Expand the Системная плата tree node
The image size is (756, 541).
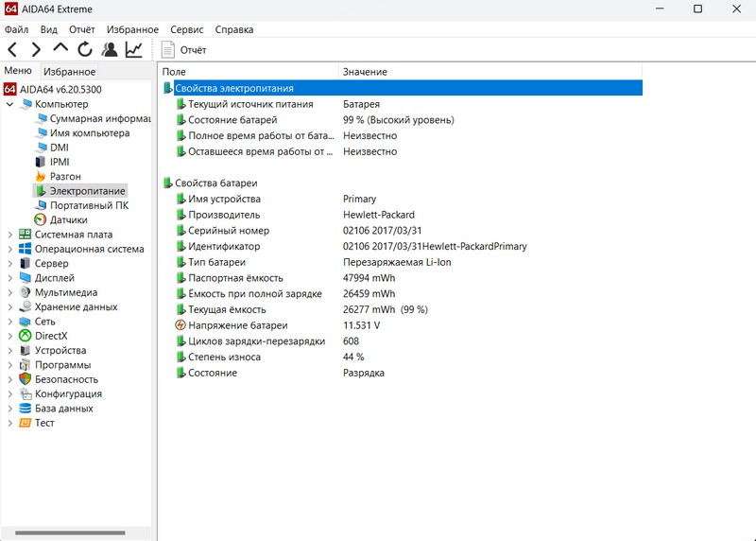point(10,235)
